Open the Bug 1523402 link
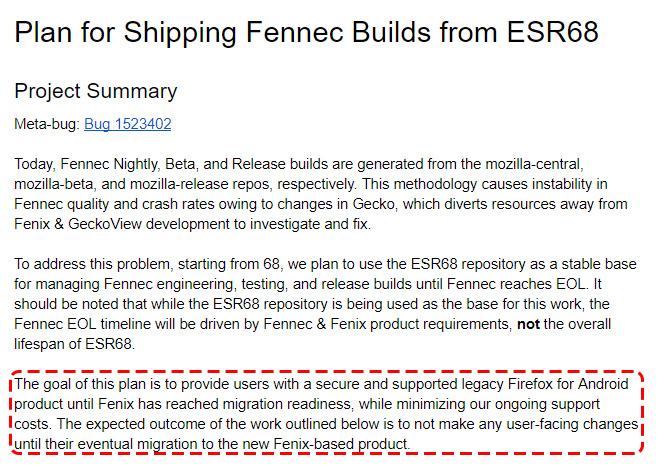 128,124
